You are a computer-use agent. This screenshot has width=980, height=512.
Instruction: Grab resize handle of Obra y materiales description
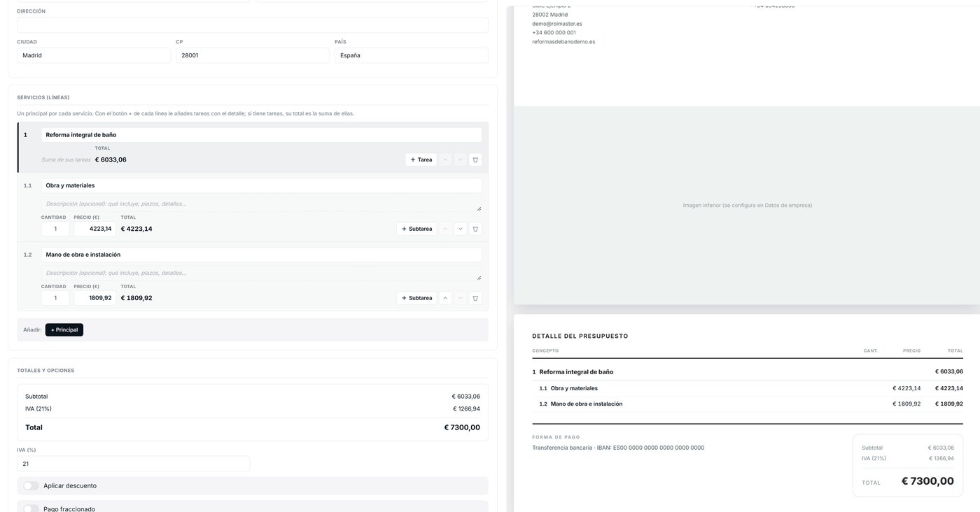coord(479,208)
